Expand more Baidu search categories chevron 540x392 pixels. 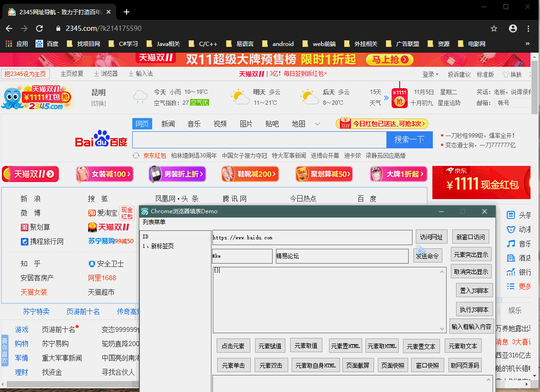(x=317, y=124)
